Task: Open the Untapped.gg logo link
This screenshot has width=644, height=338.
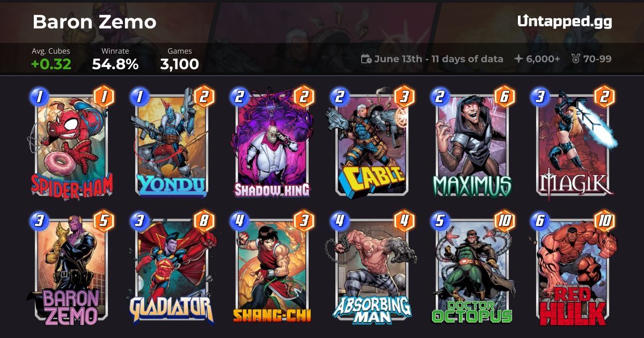Action: coord(565,21)
